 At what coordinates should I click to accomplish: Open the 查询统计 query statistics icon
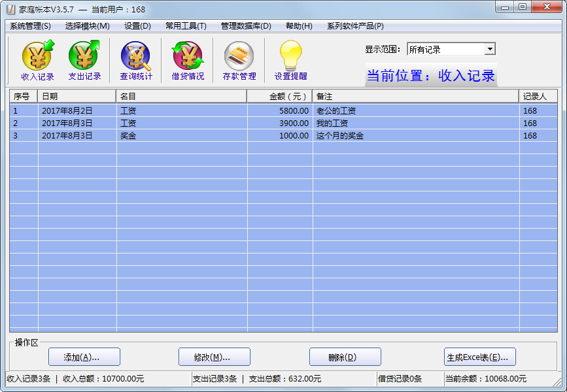point(136,60)
